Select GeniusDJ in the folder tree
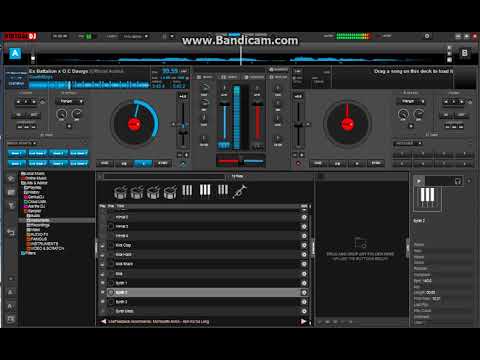The height and width of the screenshot is (360, 480). coord(34,197)
